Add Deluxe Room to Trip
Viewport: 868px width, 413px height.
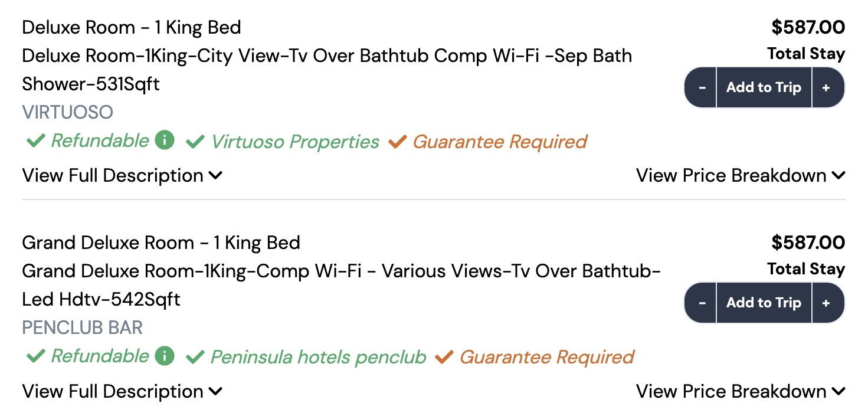pos(764,87)
